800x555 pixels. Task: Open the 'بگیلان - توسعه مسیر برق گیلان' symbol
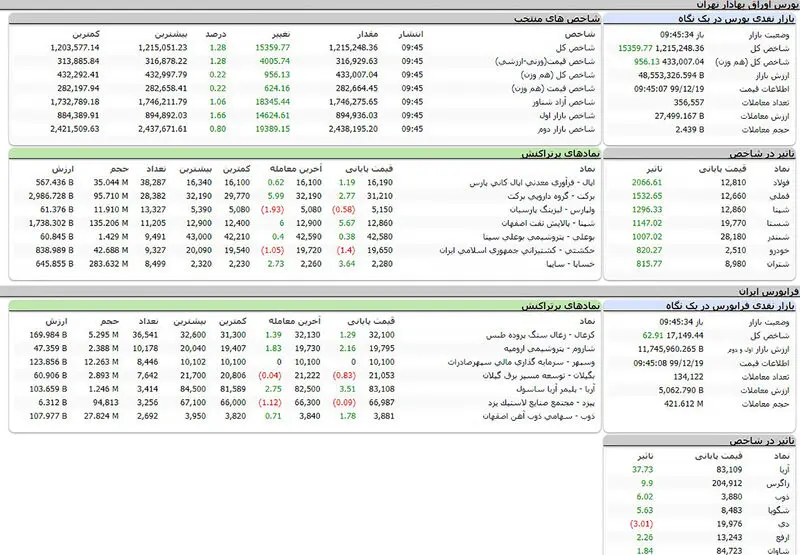(539, 376)
